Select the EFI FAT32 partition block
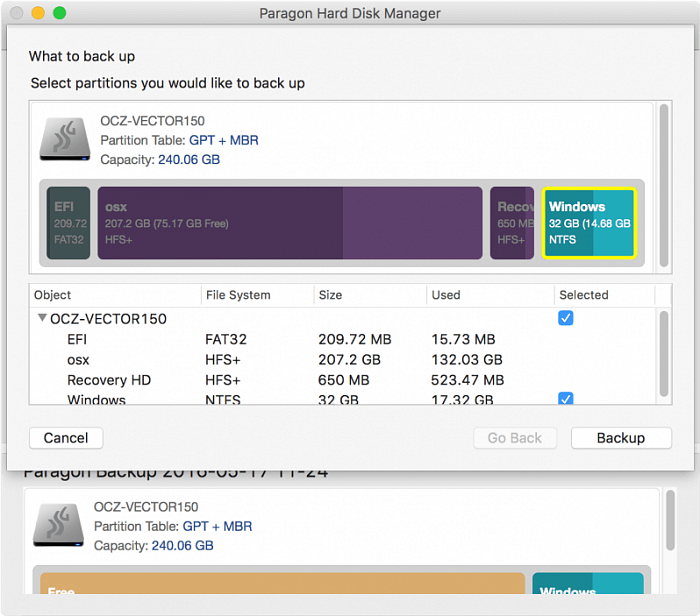 [x=68, y=223]
